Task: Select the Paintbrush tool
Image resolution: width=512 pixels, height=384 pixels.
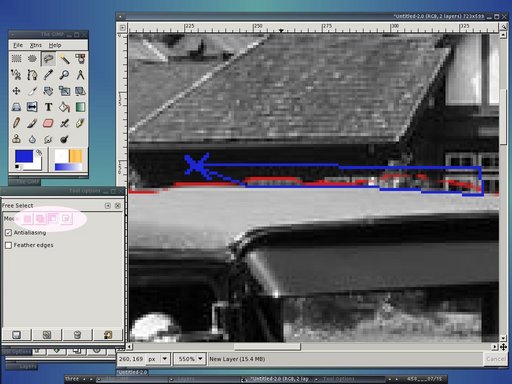Action: point(32,123)
